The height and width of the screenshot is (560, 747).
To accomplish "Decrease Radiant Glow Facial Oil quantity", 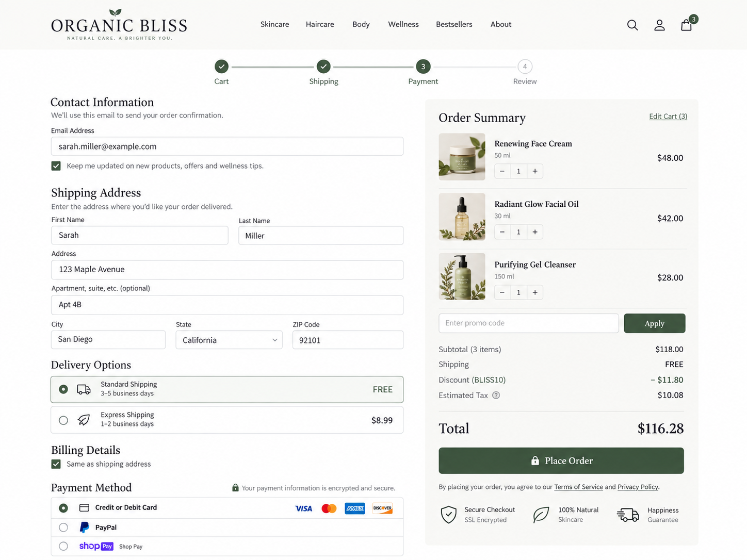I will pyautogui.click(x=502, y=232).
